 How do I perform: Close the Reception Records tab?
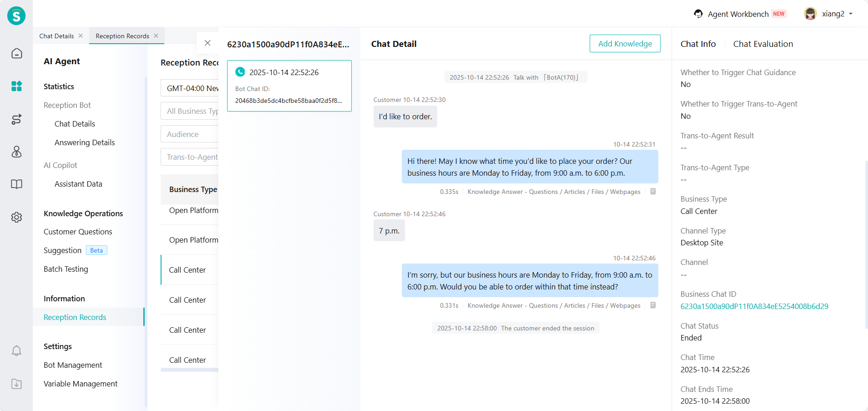coord(156,36)
